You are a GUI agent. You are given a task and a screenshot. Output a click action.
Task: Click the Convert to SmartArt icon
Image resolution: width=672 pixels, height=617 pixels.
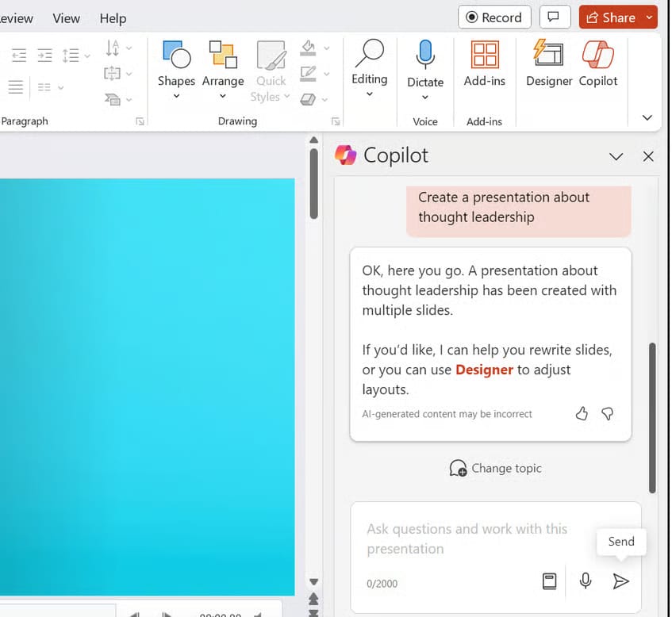pyautogui.click(x=113, y=99)
